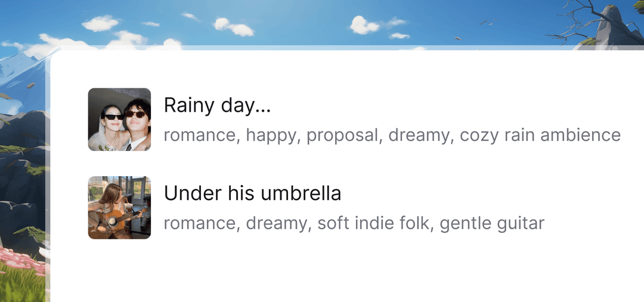Viewport: 644px width, 302px height.
Task: Click the "proposal" tag
Action: coord(343,135)
